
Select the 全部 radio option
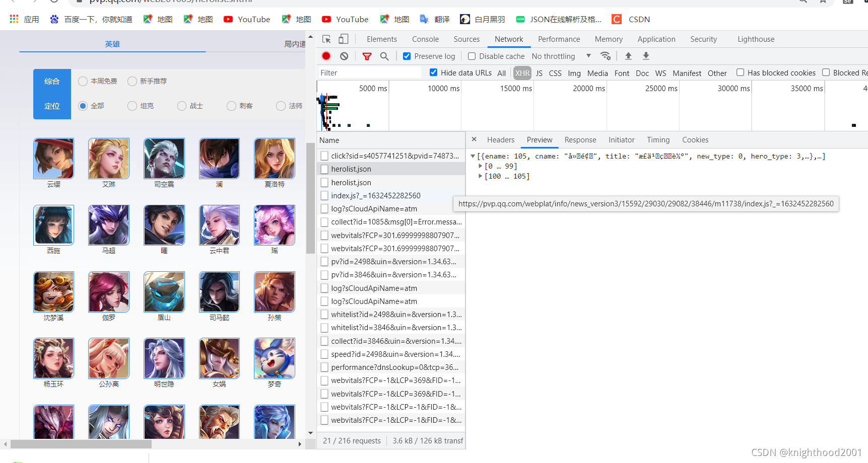pyautogui.click(x=83, y=106)
